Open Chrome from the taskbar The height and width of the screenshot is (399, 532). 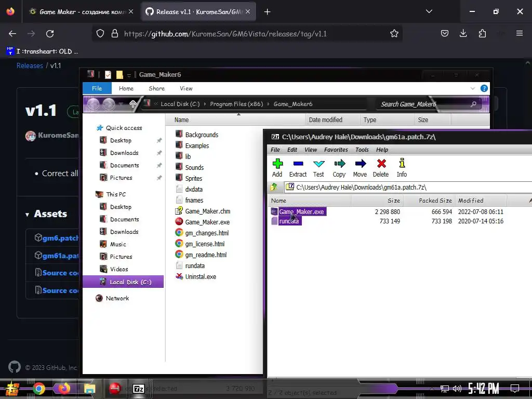(39, 389)
